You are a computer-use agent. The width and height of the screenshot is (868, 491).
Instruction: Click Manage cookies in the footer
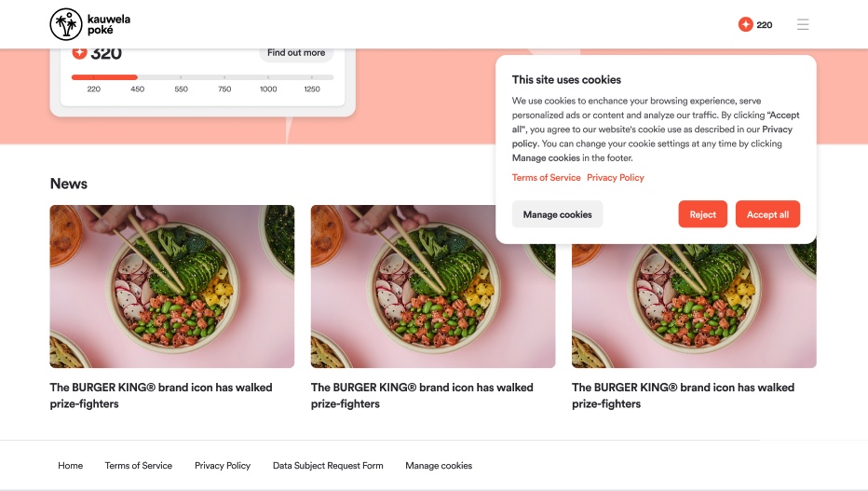click(x=439, y=466)
